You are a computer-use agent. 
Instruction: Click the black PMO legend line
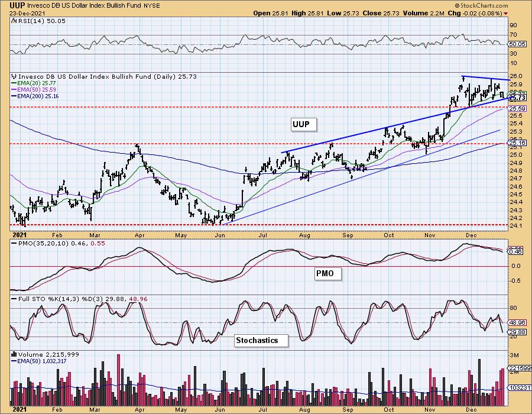[14, 244]
